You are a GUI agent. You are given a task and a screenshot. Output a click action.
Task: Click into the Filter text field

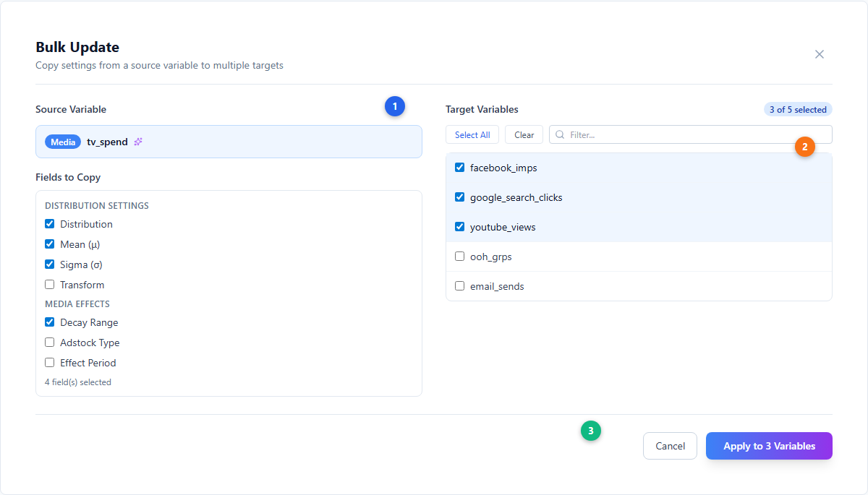[x=691, y=134]
